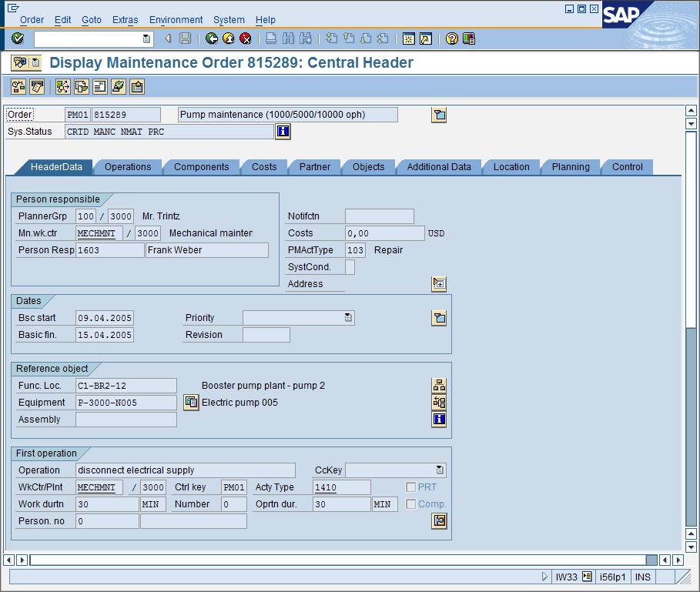The height and width of the screenshot is (592, 700).
Task: Open Help via the yellow question mark icon
Action: click(x=452, y=38)
